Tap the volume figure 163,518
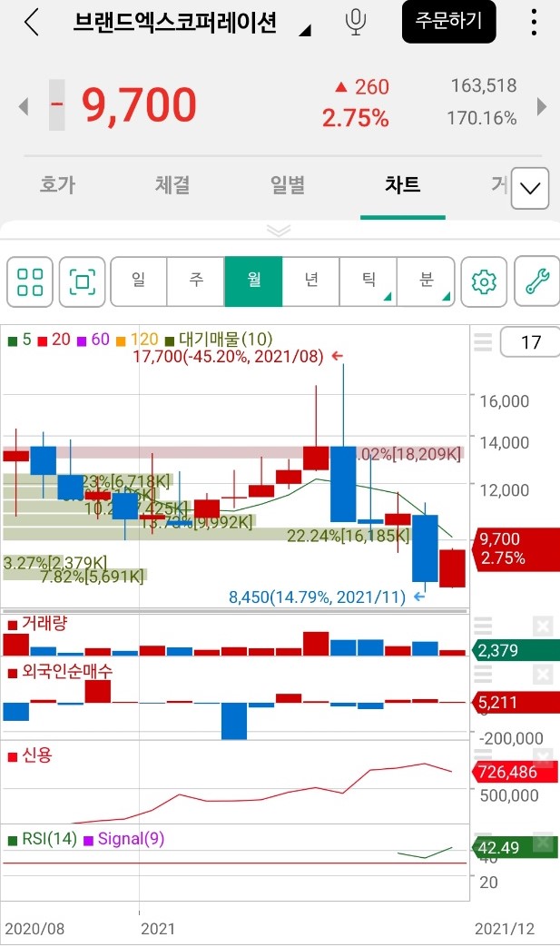 pos(484,85)
